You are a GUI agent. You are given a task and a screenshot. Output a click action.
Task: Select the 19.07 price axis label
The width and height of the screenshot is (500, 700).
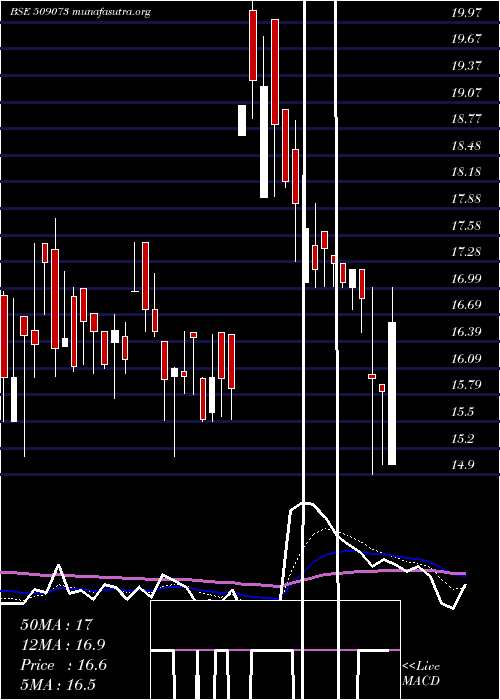(x=466, y=92)
